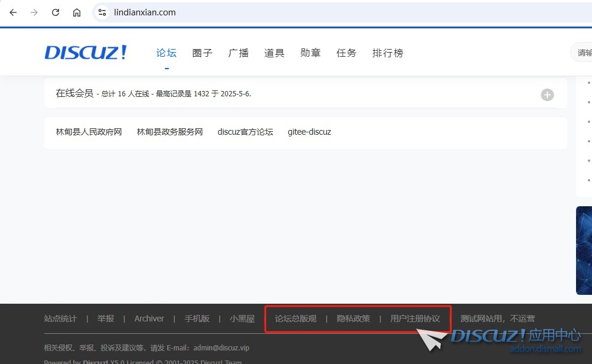The width and height of the screenshot is (592, 364).
Task: Open the 道具 navigation tab
Action: pos(274,53)
